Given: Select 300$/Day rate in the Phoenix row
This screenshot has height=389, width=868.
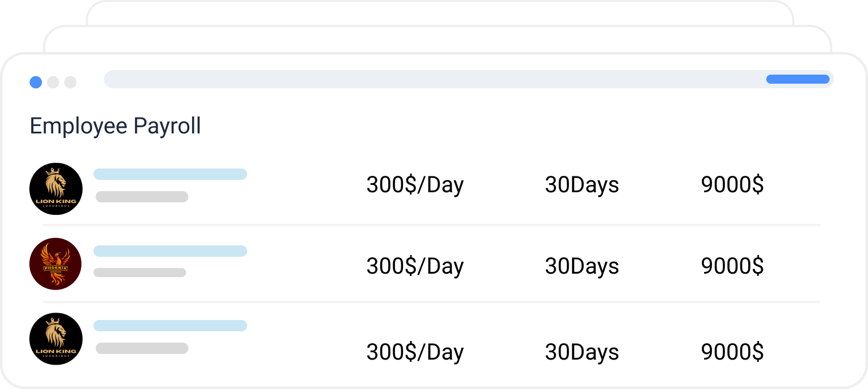Looking at the screenshot, I should pos(415,266).
